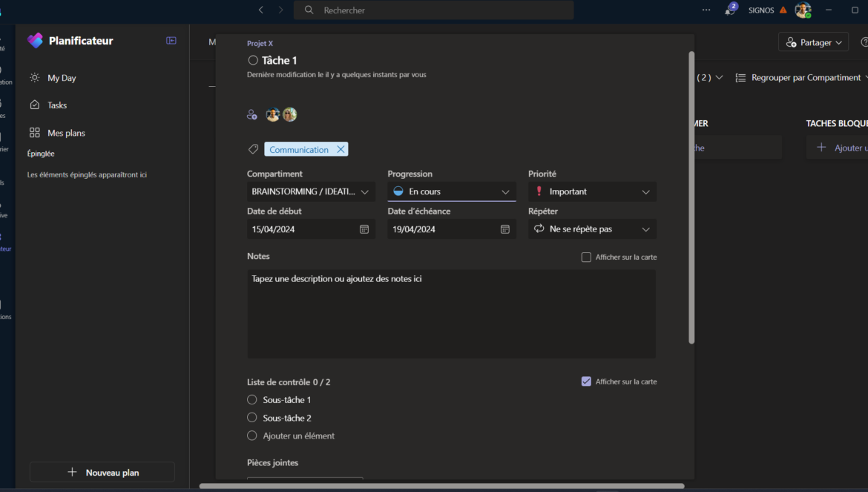Click the Partager button

[x=813, y=42]
